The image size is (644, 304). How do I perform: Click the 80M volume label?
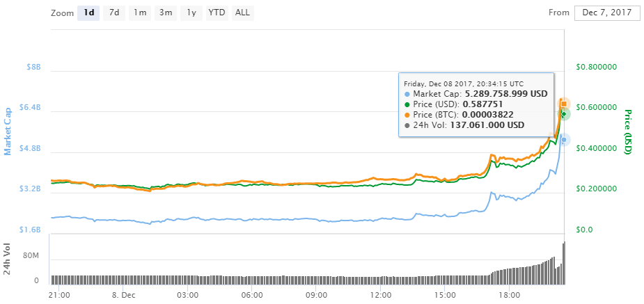tap(31, 256)
